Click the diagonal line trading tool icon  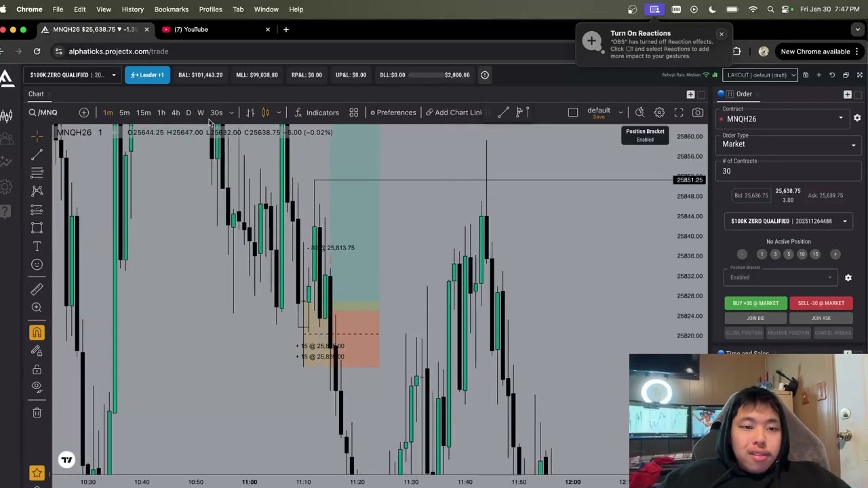[x=503, y=113]
